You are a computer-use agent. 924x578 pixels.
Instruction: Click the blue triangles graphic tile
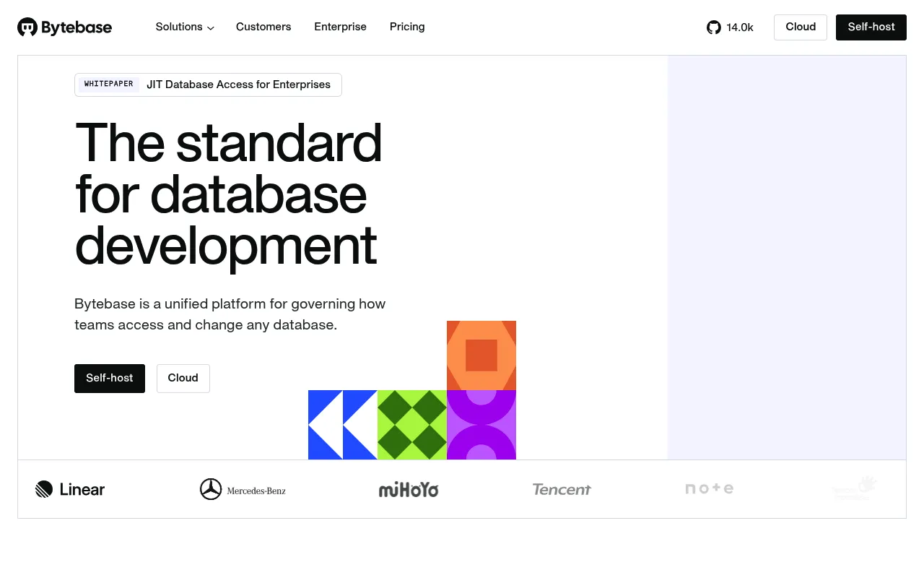pyautogui.click(x=343, y=425)
